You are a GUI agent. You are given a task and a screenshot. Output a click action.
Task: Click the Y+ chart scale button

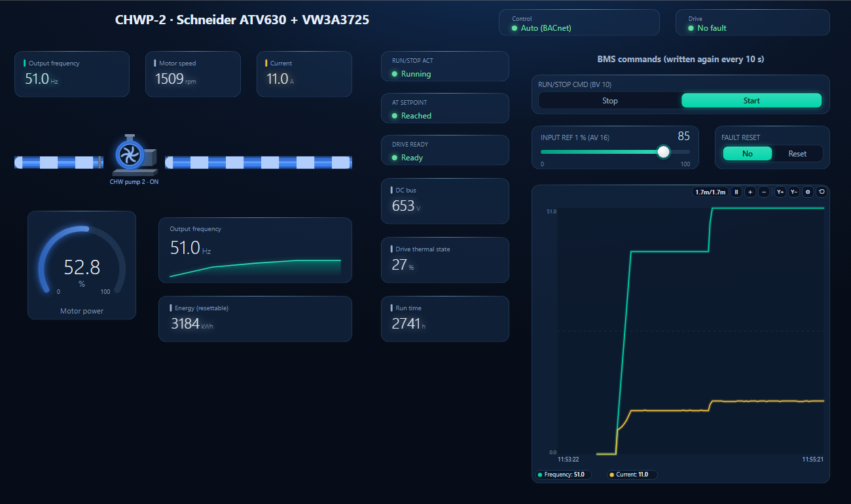[x=780, y=192]
